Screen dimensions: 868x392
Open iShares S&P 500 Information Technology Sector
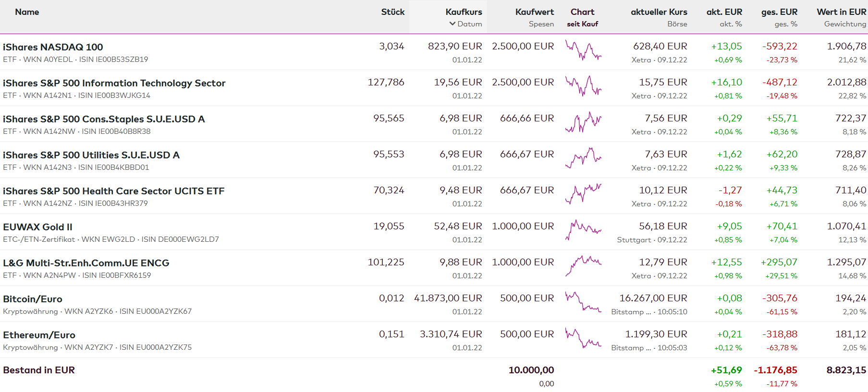coord(114,83)
